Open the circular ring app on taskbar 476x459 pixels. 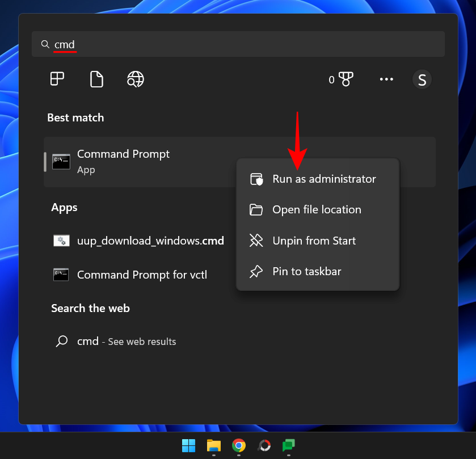(264, 445)
